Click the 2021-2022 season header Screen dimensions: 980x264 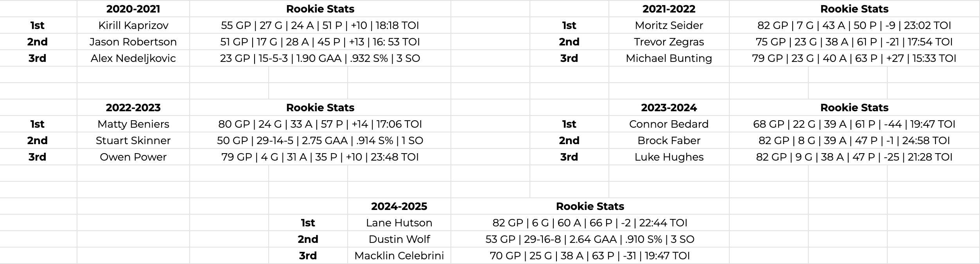(x=669, y=9)
